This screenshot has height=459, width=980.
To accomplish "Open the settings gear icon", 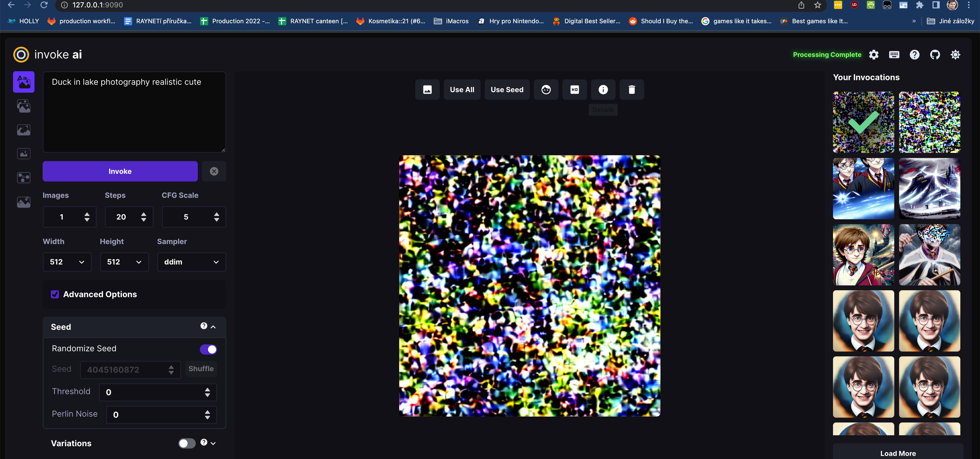I will tap(874, 55).
